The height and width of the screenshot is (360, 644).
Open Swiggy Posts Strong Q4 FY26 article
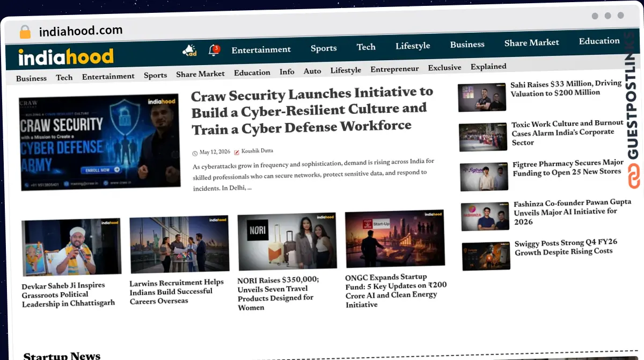[x=566, y=247]
